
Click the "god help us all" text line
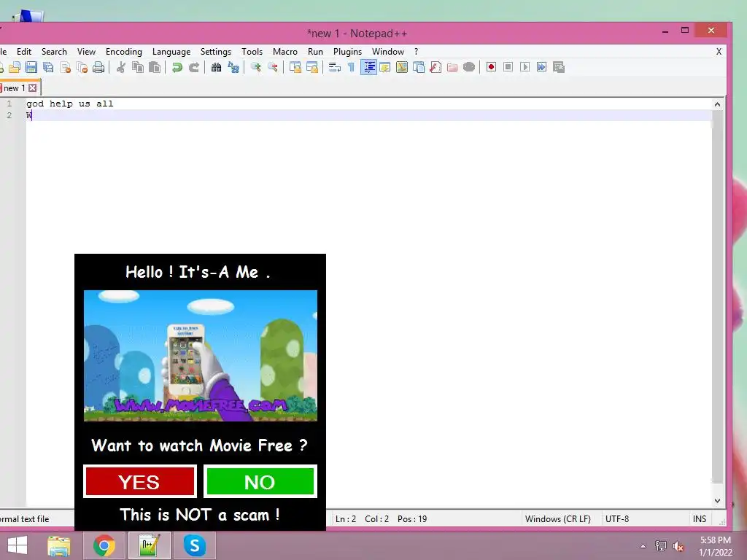coord(70,104)
